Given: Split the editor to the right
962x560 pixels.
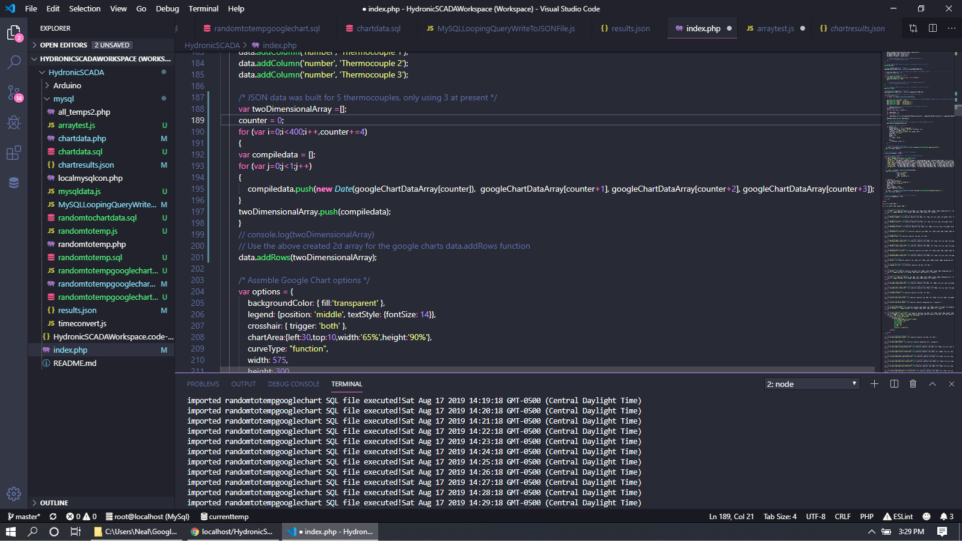Looking at the screenshot, I should pos(933,28).
